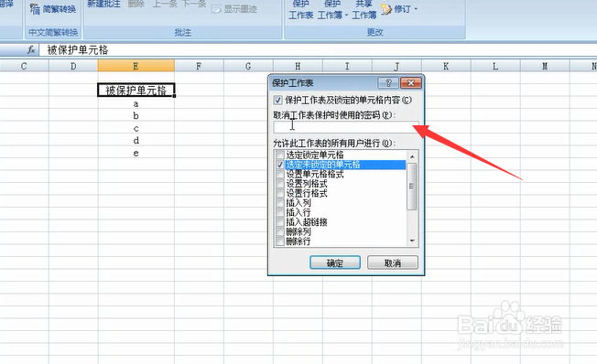Screen dimensions: 597x364
Task: Click the help question-mark button in dialog
Action: tap(388, 82)
